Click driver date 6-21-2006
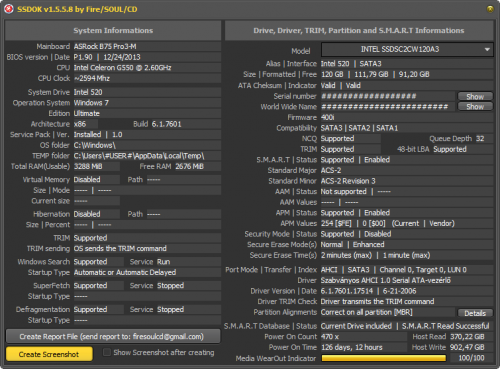This screenshot has width=500, height=369. pyautogui.click(x=399, y=291)
